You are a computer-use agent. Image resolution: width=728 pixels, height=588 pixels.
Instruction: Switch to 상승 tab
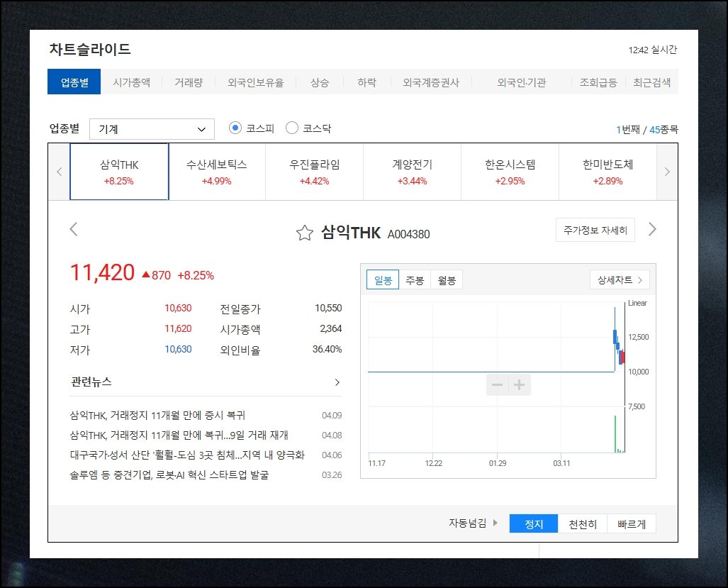click(320, 82)
